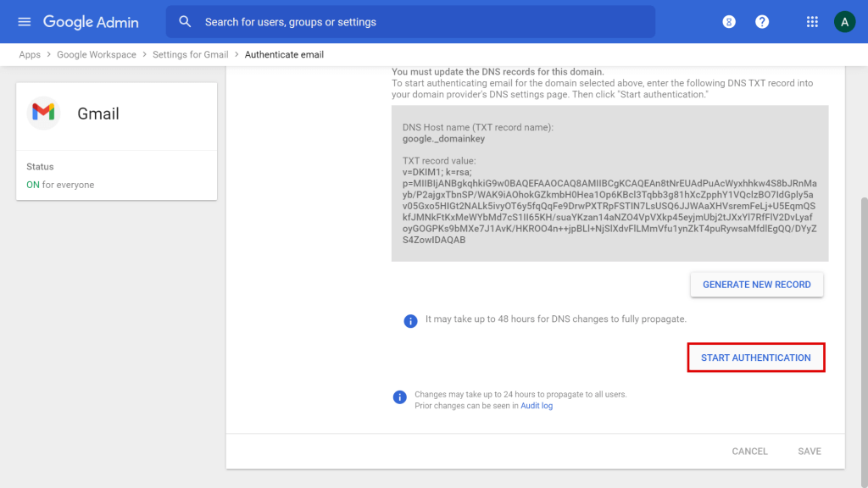Click 'You must update the DNS records' heading
The height and width of the screenshot is (488, 868).
pos(498,72)
